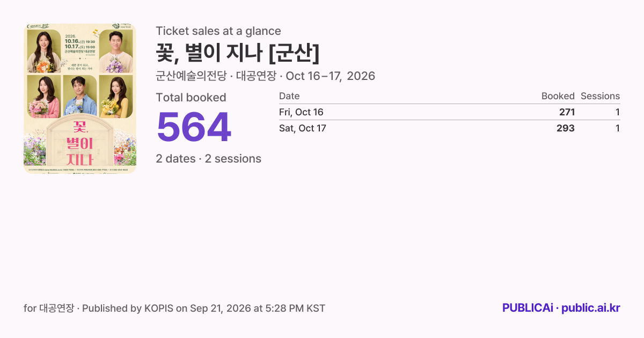This screenshot has width=644, height=338.
Task: Click the 2 dates · 2 sessions summary
Action: tap(209, 159)
